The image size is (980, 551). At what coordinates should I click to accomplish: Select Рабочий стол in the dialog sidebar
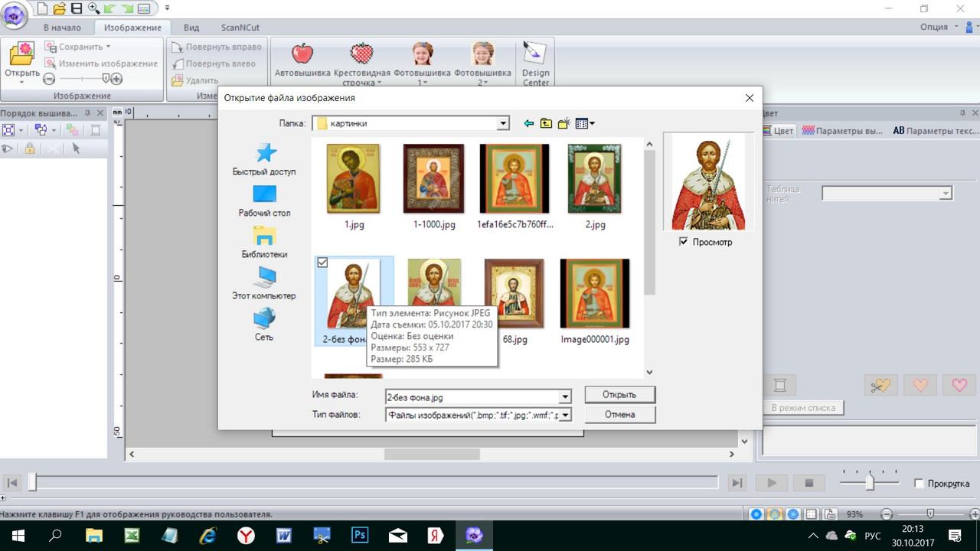[264, 201]
